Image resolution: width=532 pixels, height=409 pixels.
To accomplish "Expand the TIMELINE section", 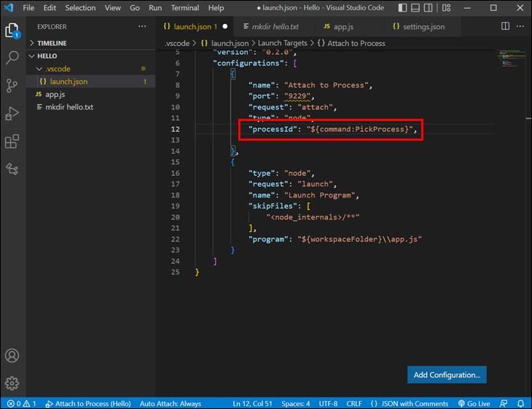I will (52, 43).
